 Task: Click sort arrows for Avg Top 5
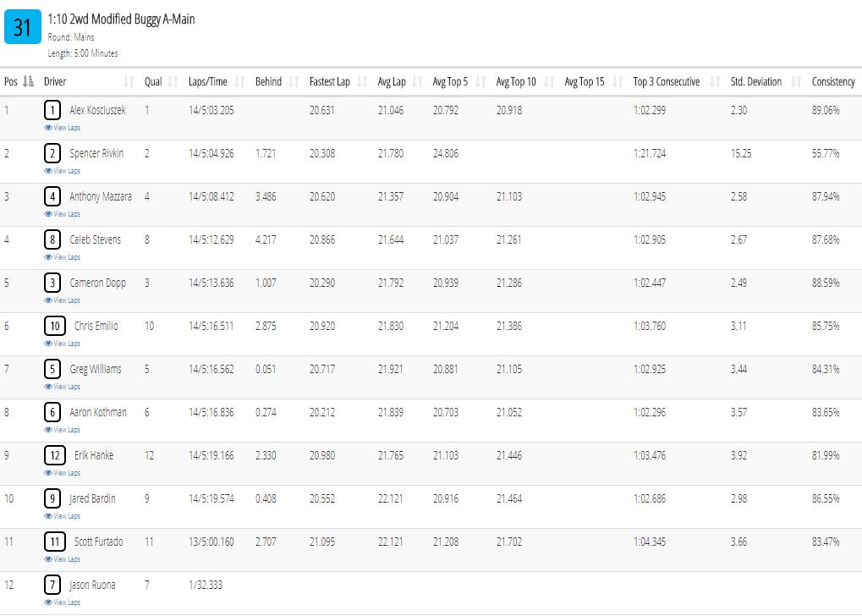pyautogui.click(x=480, y=81)
